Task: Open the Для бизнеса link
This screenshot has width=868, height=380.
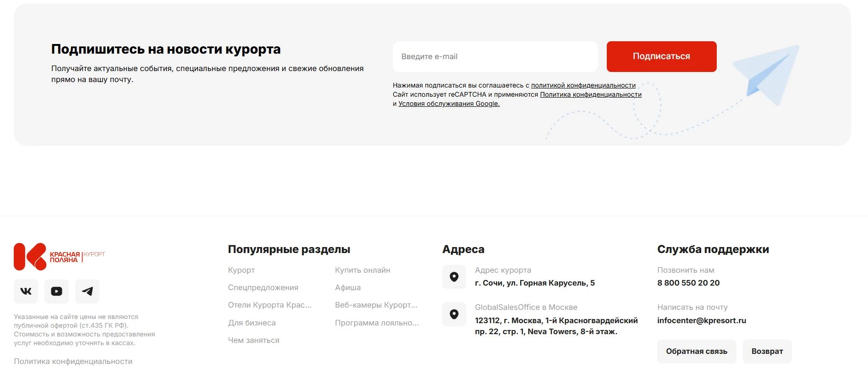Action: 252,323
